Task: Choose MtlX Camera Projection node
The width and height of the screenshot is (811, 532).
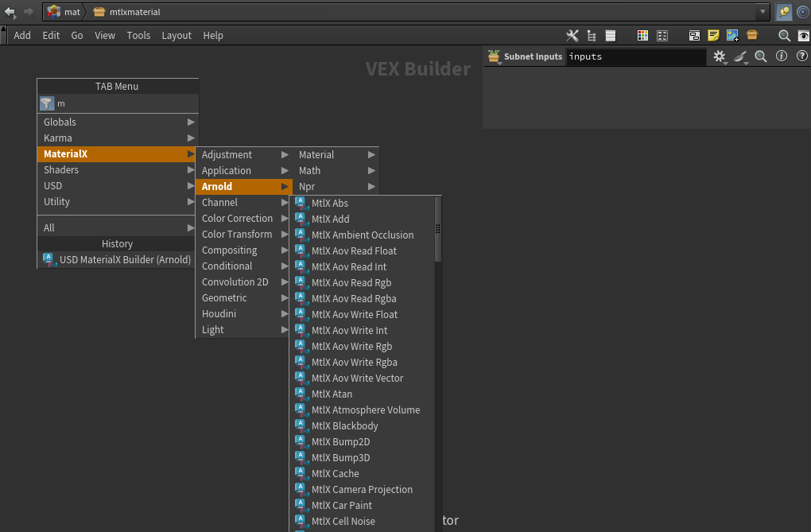Action: (x=362, y=490)
